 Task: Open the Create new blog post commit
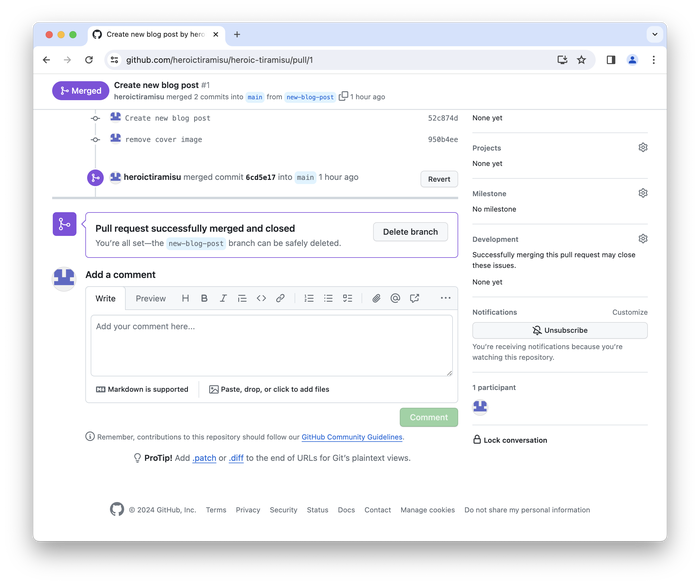coord(167,118)
